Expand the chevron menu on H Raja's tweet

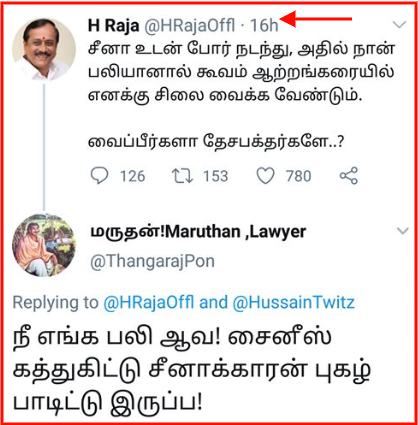pyautogui.click(x=399, y=24)
